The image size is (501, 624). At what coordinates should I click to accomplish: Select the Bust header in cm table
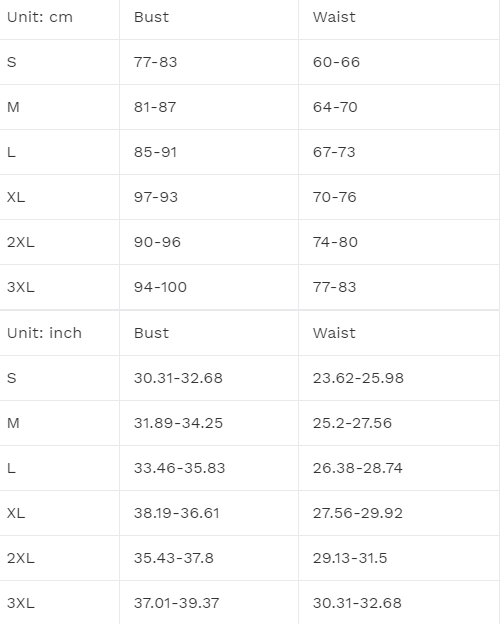(151, 17)
